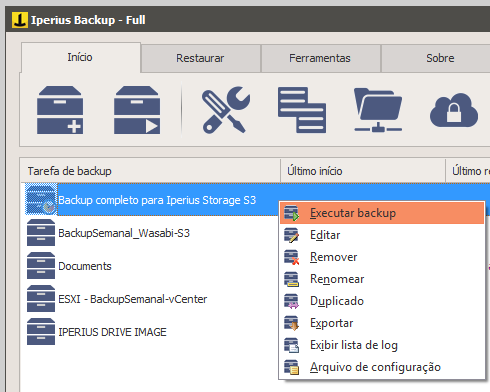This screenshot has height=392, width=490.
Task: Open the logs and reports toolbar icon
Action: click(x=302, y=110)
